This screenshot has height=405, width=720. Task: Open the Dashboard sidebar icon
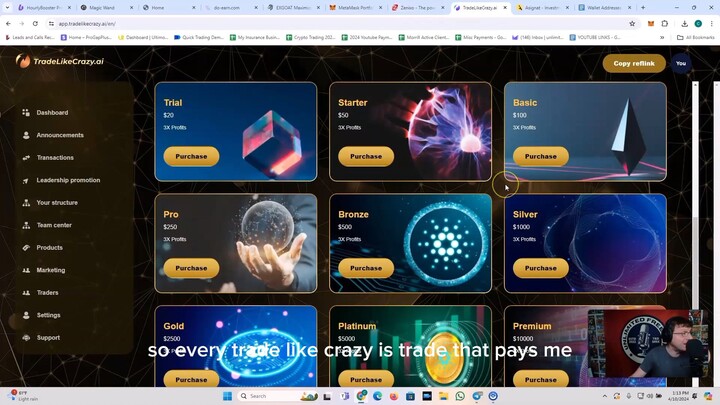click(26, 112)
